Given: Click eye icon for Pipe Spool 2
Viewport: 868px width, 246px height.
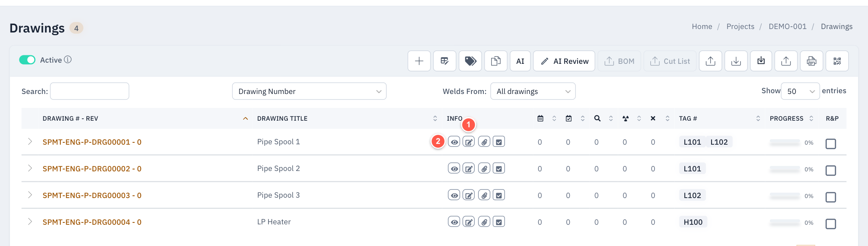Looking at the screenshot, I should (454, 169).
